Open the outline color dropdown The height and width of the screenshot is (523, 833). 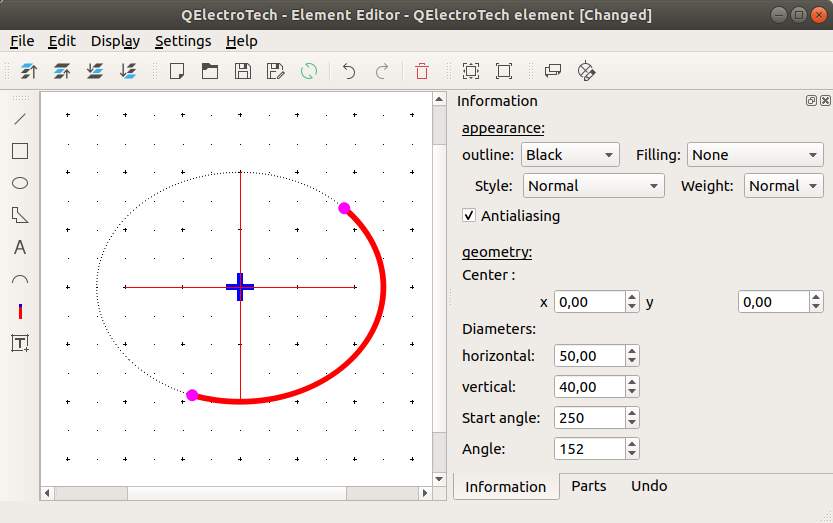click(570, 155)
